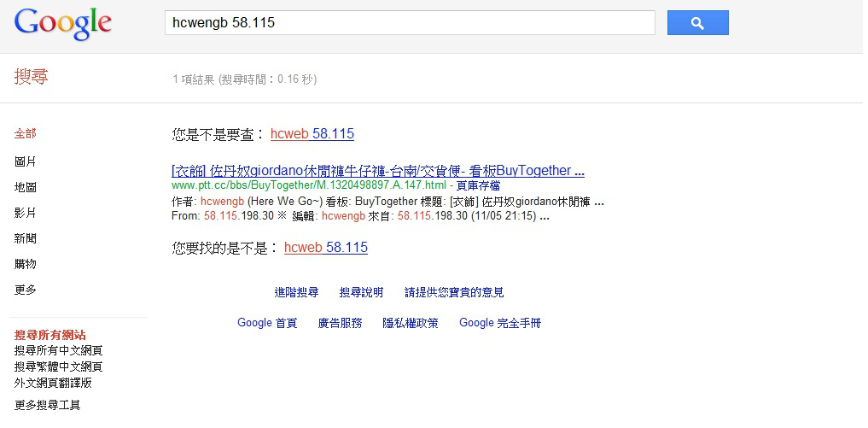Expand 更多 in sidebar categories
The height and width of the screenshot is (428, 868).
pyautogui.click(x=26, y=290)
